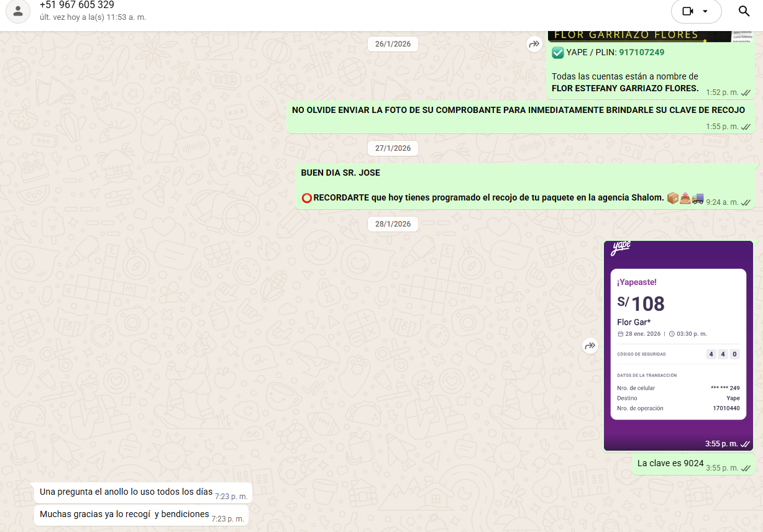Open contact info for +51 967 605 329
The image size is (763, 532).
pos(77,5)
